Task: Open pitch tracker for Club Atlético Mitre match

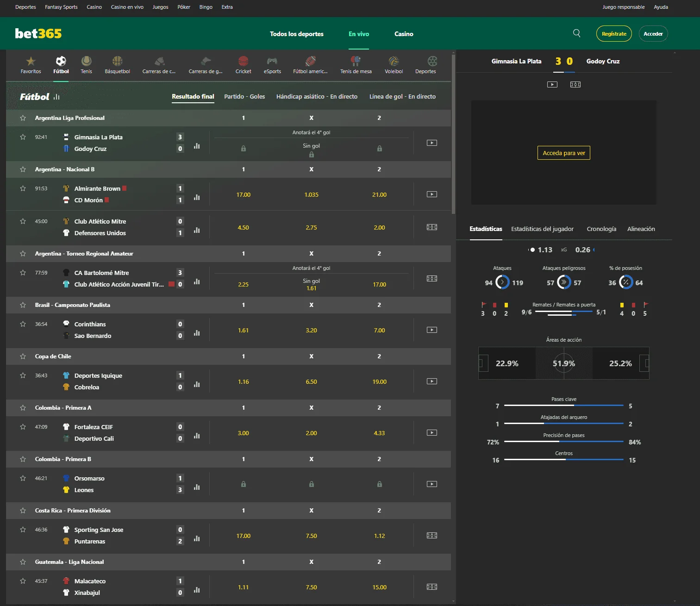Action: [x=431, y=227]
